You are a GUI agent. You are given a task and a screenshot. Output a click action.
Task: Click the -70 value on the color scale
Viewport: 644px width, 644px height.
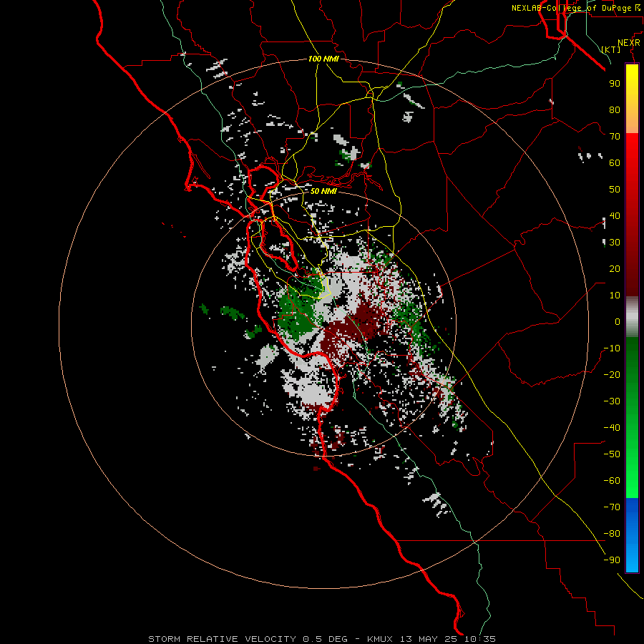pyautogui.click(x=612, y=507)
